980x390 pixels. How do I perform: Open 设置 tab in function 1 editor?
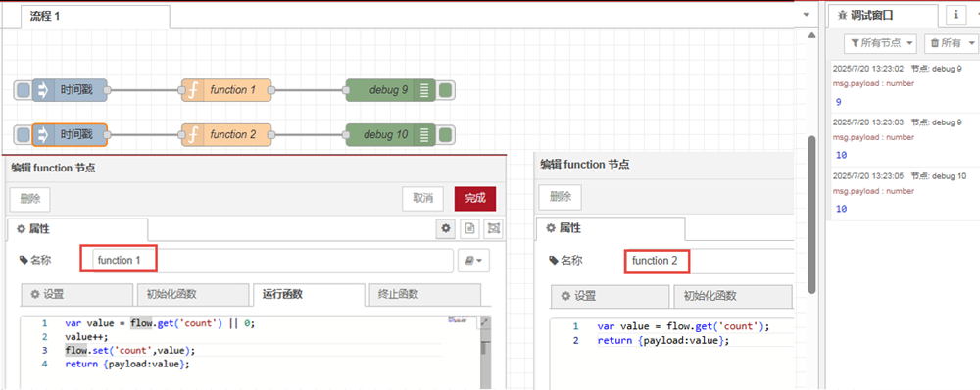click(x=76, y=294)
